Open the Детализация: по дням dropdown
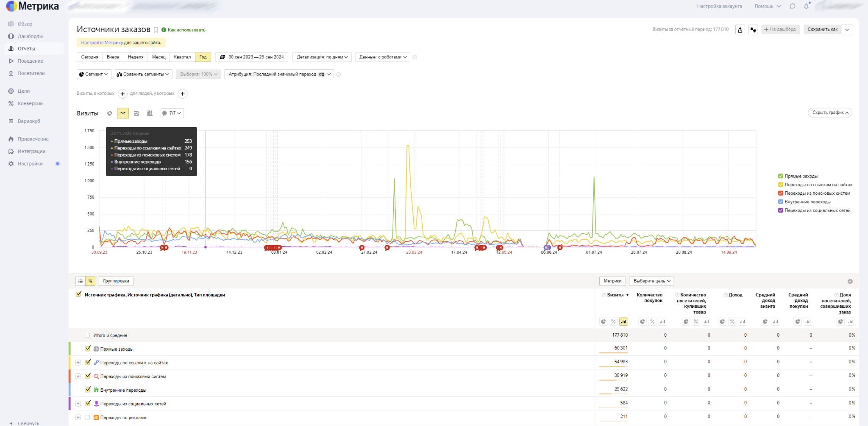The width and height of the screenshot is (868, 426). click(322, 57)
